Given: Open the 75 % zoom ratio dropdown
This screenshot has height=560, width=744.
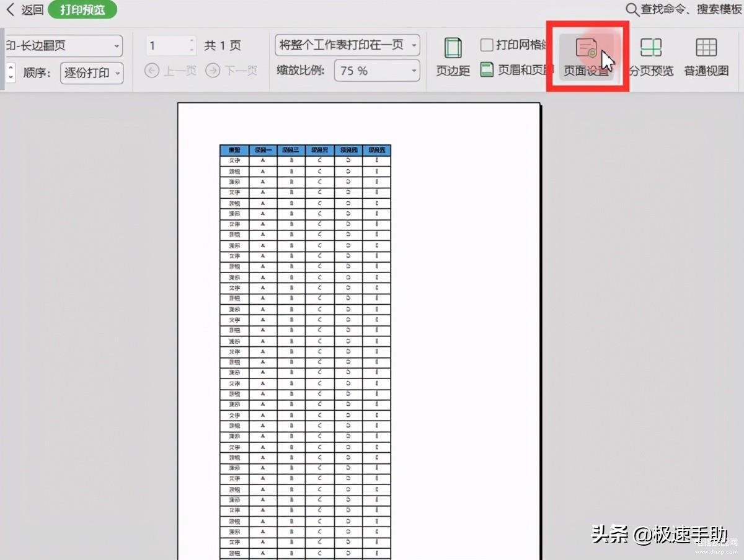Looking at the screenshot, I should click(377, 71).
